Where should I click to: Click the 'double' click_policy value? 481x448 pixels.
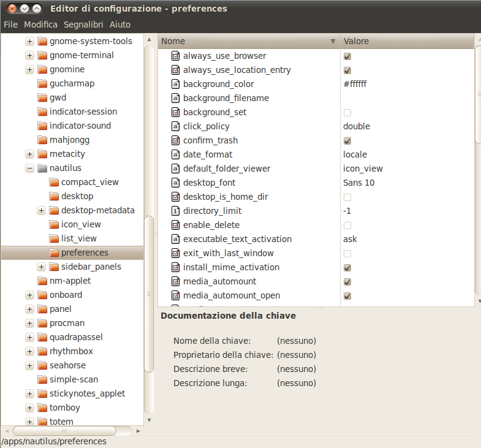pyautogui.click(x=357, y=126)
